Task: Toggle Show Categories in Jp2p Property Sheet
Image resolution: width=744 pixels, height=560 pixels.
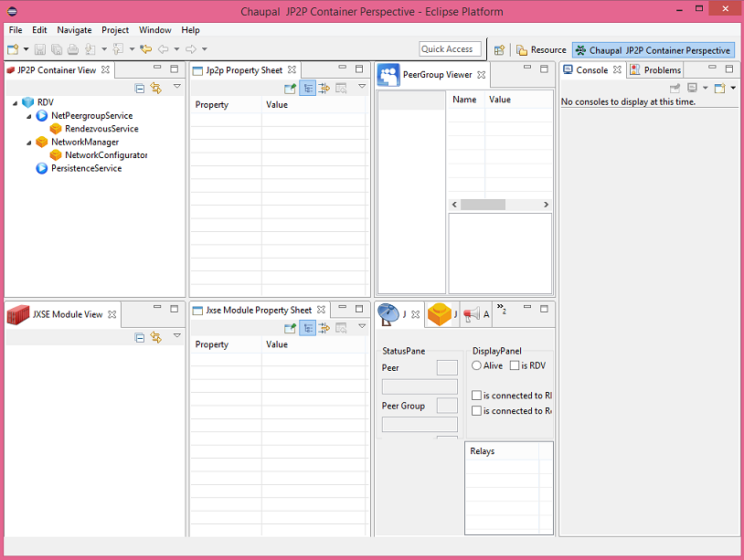Action: tap(307, 89)
